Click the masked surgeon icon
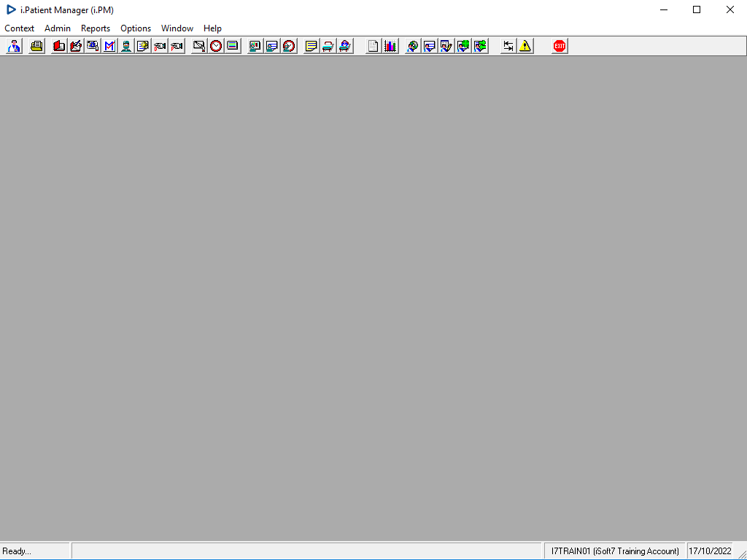This screenshot has height=560, width=747. (x=126, y=46)
